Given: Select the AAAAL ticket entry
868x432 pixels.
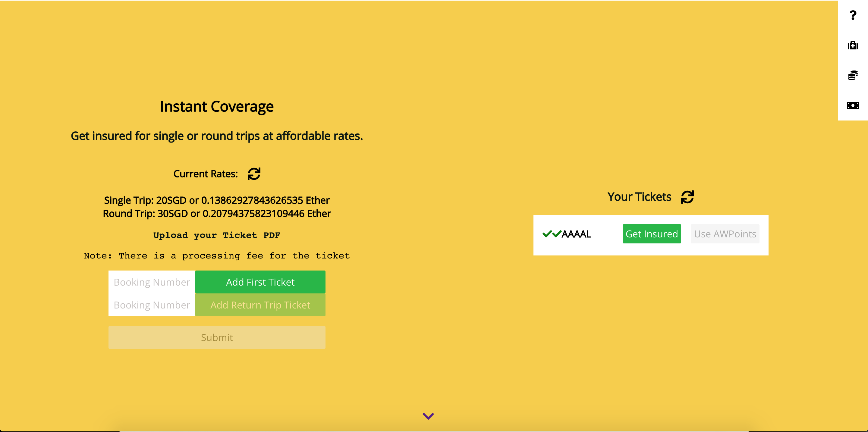Looking at the screenshot, I should coord(576,234).
